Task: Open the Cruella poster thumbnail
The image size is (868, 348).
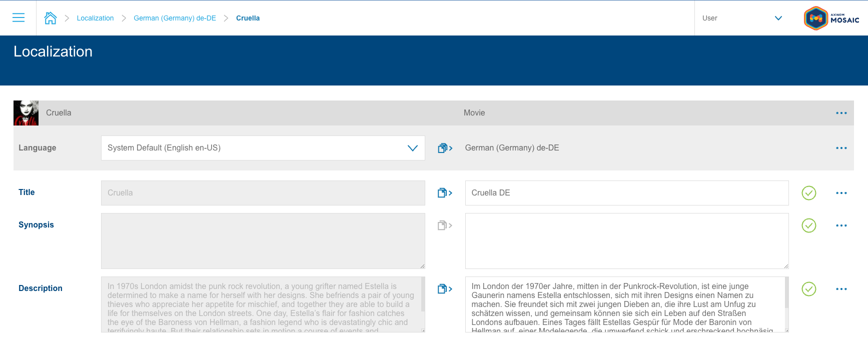Action: pyautogui.click(x=26, y=113)
